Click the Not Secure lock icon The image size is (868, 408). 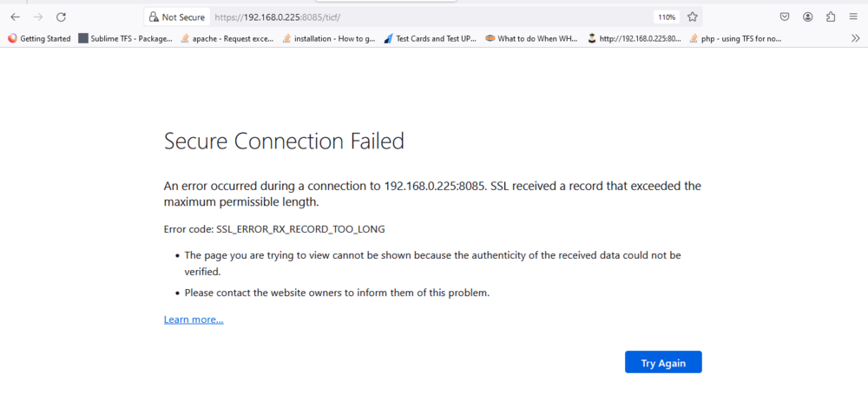tap(154, 17)
